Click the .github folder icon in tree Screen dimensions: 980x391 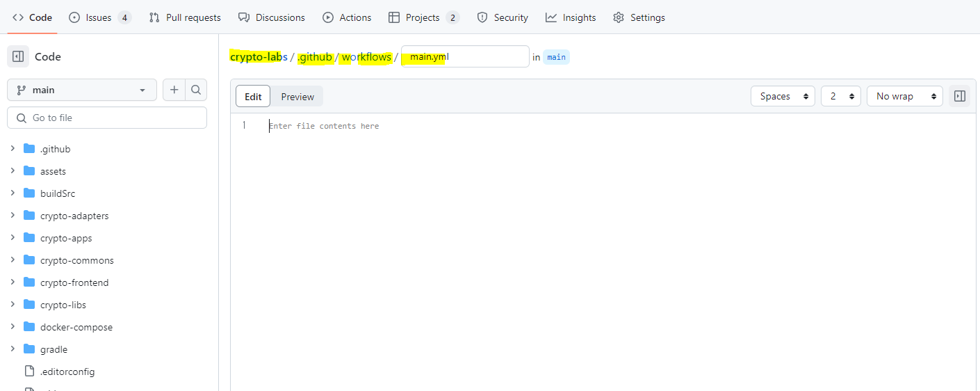[29, 148]
